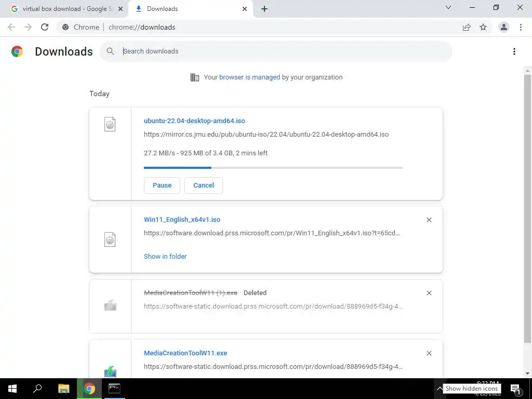Remove MediaCreationToolW11.exe from the list
The height and width of the screenshot is (399, 532).
(429, 353)
